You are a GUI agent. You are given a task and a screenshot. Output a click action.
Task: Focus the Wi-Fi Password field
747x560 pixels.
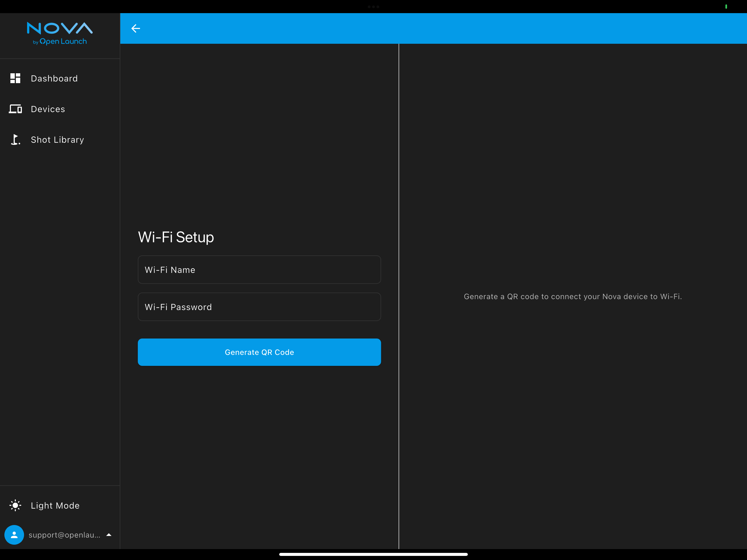pos(259,307)
